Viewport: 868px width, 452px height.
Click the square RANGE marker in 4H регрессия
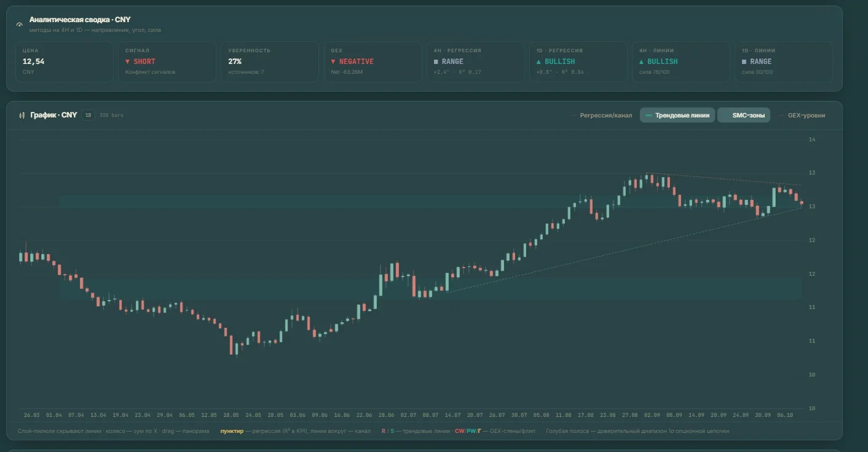pyautogui.click(x=436, y=61)
